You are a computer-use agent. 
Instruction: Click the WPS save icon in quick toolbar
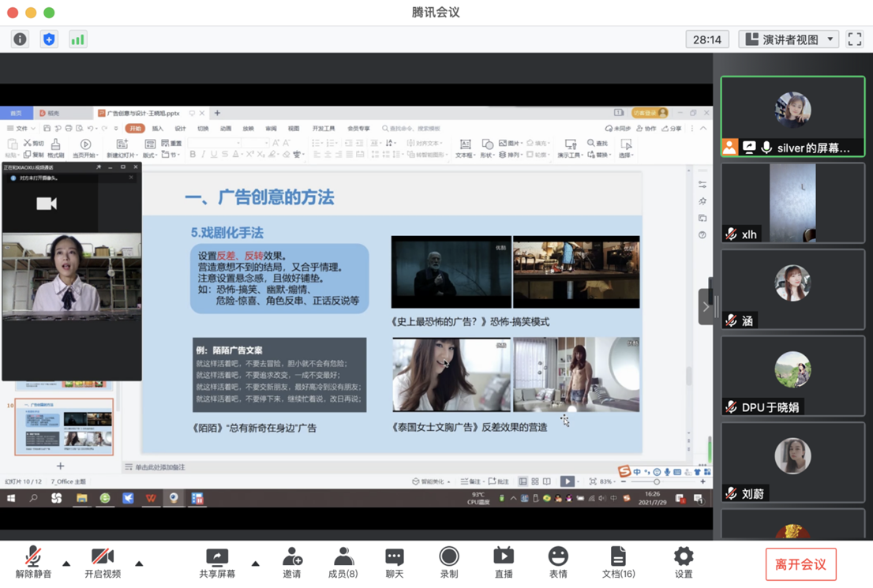(x=47, y=128)
